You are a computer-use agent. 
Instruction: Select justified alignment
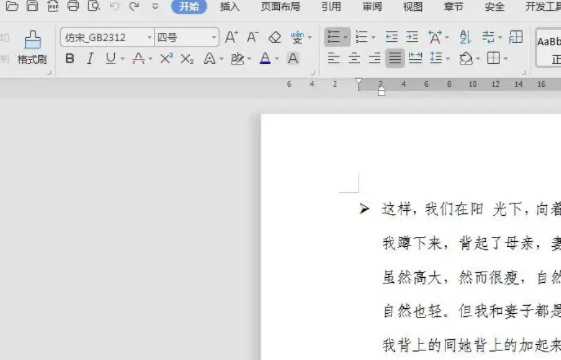click(395, 58)
